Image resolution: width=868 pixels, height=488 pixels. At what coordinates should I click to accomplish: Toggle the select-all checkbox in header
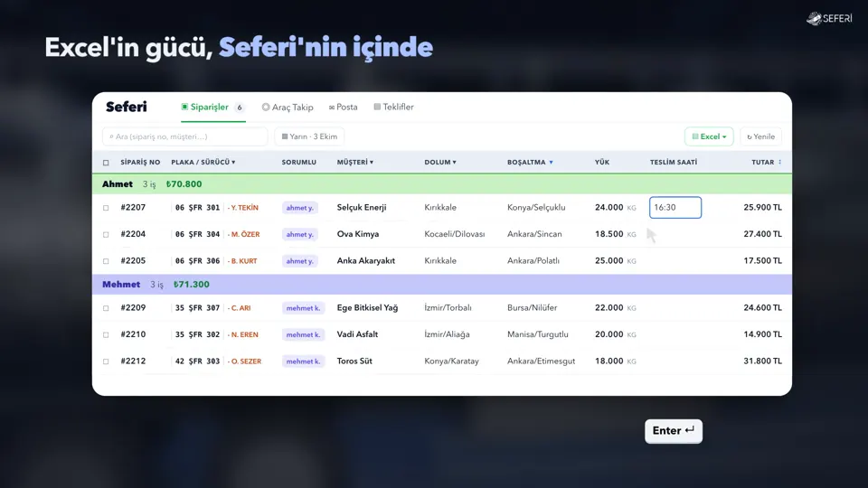coord(106,163)
